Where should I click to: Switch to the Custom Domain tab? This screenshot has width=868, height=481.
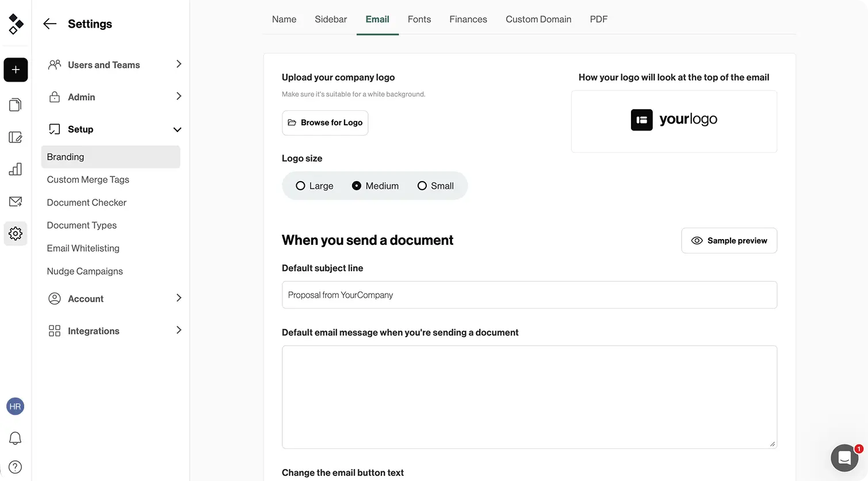(x=538, y=20)
